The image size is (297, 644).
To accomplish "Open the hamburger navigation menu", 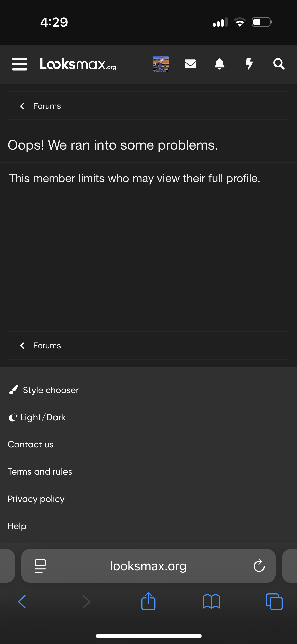I will coord(20,64).
